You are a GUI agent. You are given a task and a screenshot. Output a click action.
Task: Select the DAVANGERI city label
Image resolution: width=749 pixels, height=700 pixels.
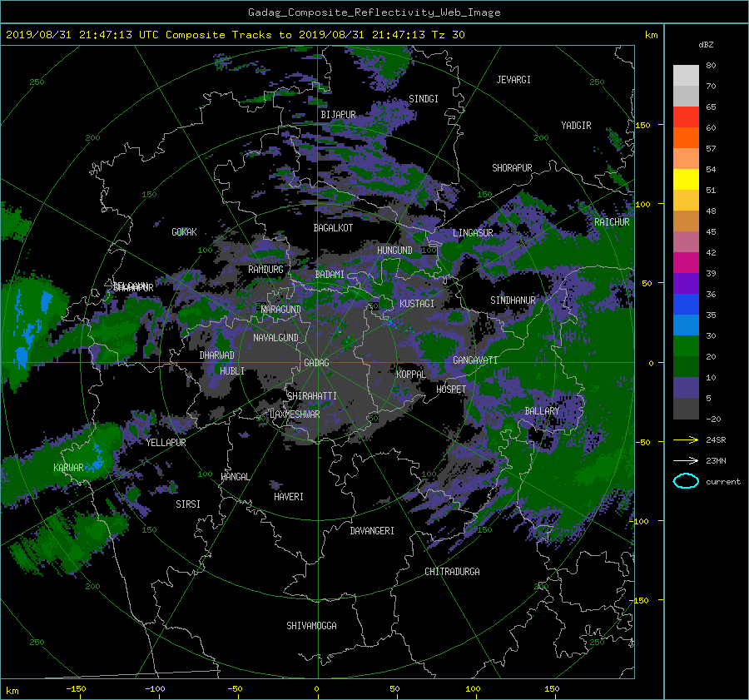372,531
